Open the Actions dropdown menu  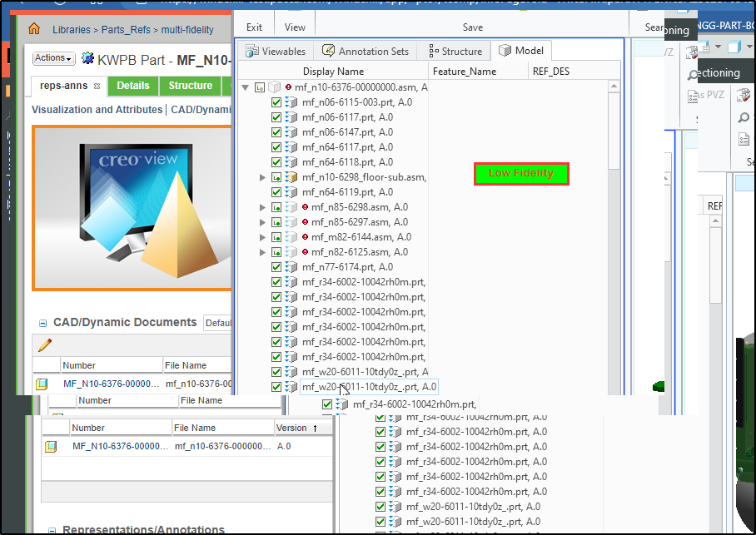(53, 58)
